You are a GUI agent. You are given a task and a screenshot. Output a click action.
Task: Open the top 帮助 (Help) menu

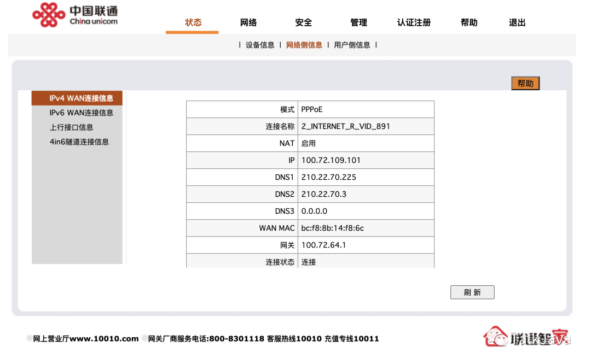(470, 22)
